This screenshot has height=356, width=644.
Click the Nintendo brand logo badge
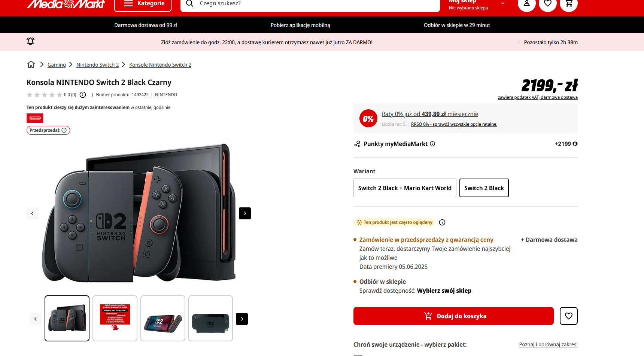(x=35, y=118)
